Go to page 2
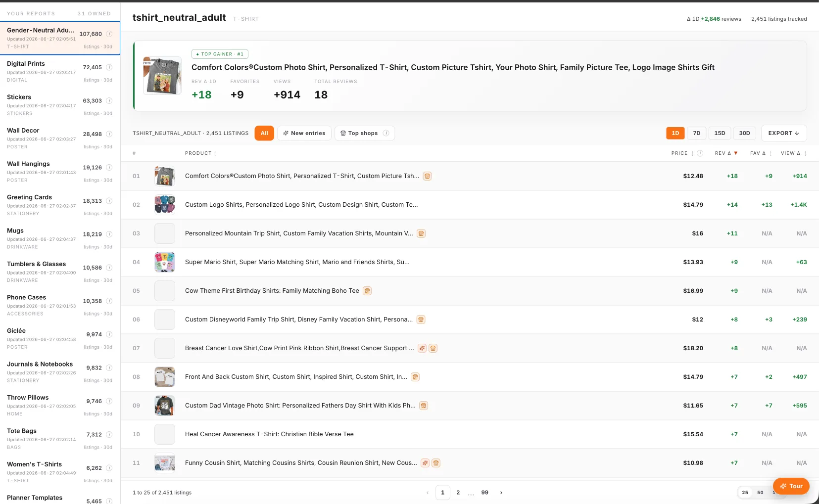The width and height of the screenshot is (819, 504). pos(458,493)
